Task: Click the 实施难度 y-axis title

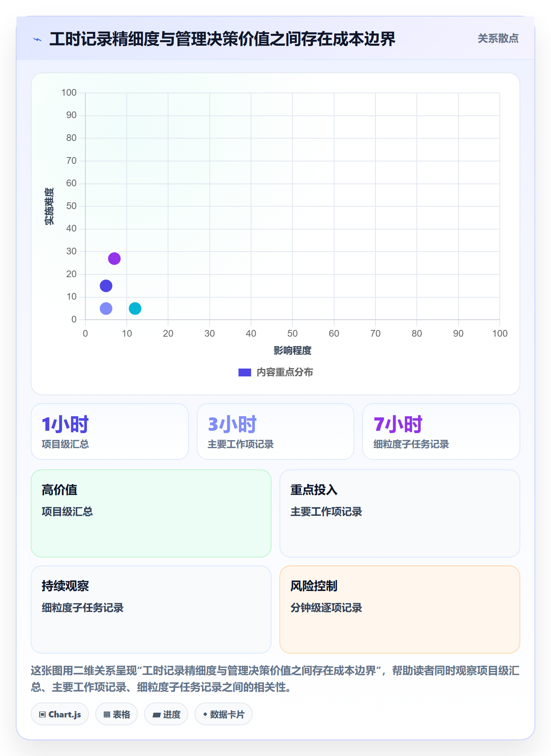Action: pyautogui.click(x=49, y=206)
